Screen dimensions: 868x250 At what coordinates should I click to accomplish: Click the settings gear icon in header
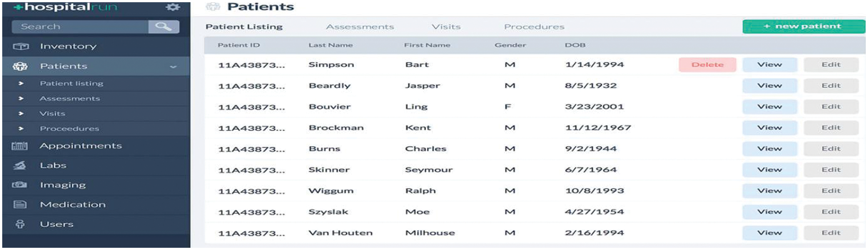[x=173, y=7]
